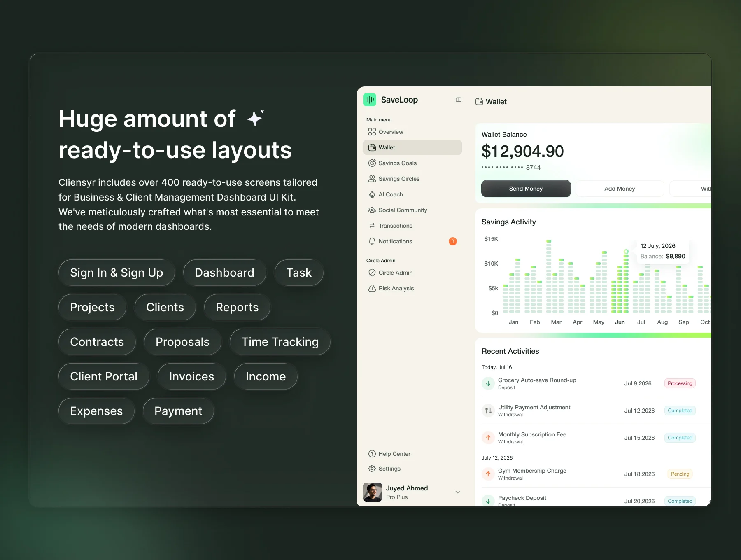741x560 pixels.
Task: Click the notifications badge showing 3
Action: (453, 241)
